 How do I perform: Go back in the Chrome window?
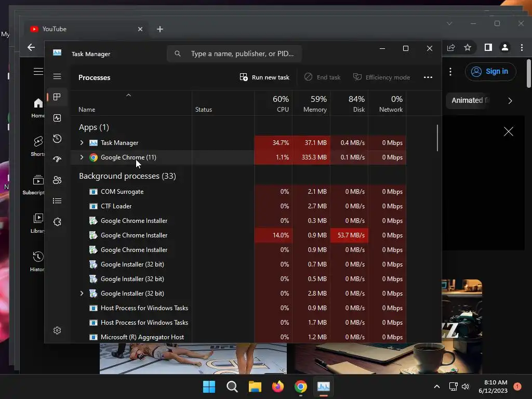(x=31, y=47)
